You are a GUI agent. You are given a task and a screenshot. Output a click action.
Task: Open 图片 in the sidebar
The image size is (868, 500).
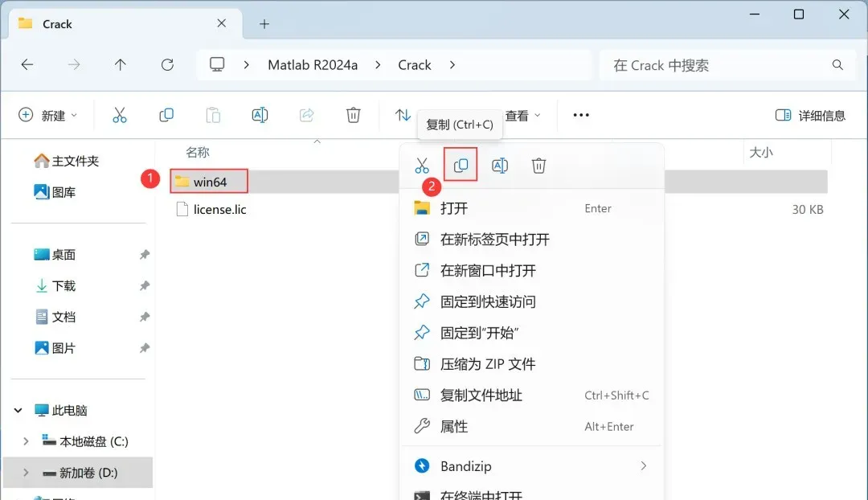click(55, 348)
